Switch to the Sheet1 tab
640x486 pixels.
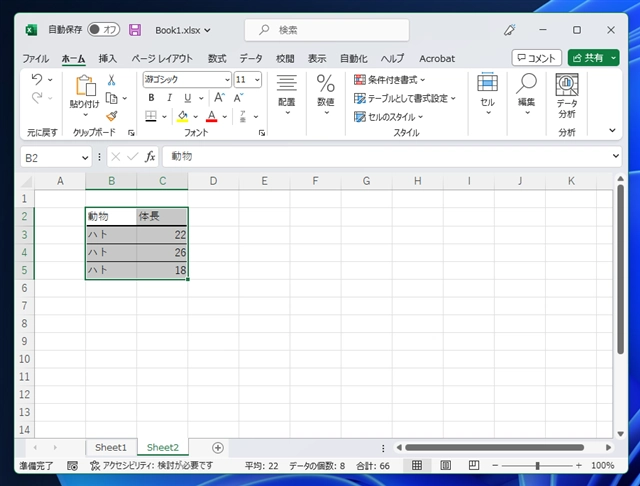click(x=111, y=447)
